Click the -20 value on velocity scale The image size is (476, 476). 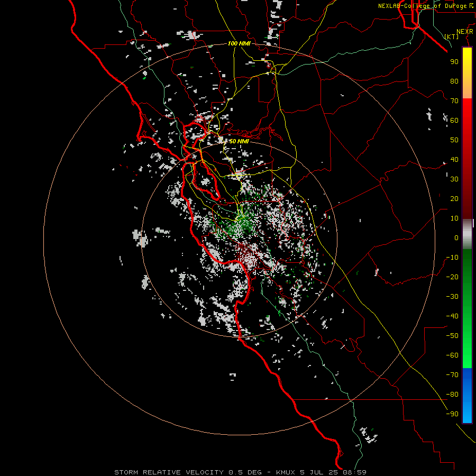tap(452, 277)
